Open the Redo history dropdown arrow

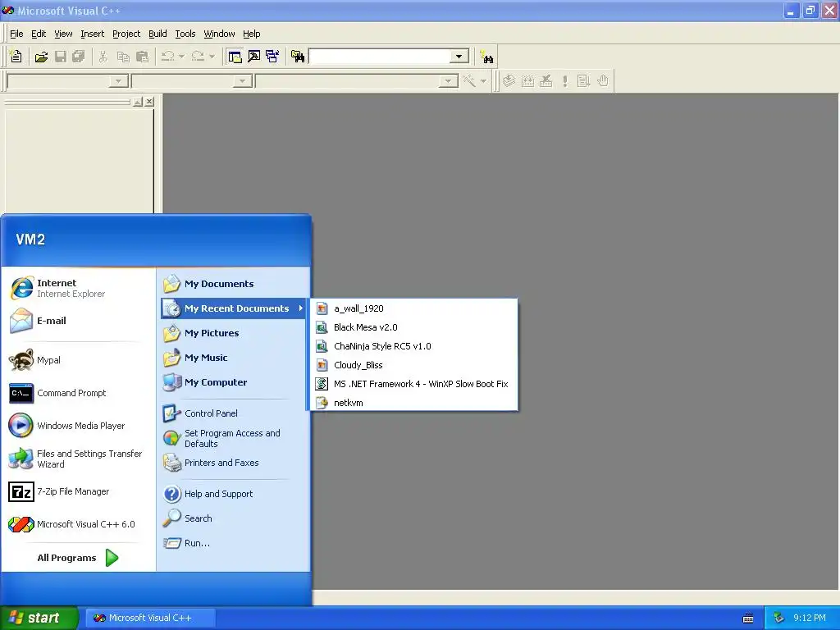212,57
